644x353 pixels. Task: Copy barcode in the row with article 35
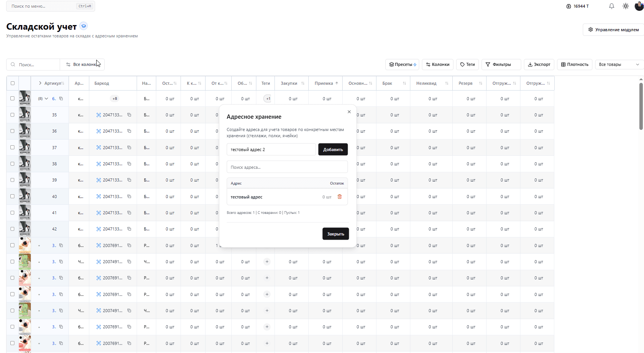coord(129,115)
